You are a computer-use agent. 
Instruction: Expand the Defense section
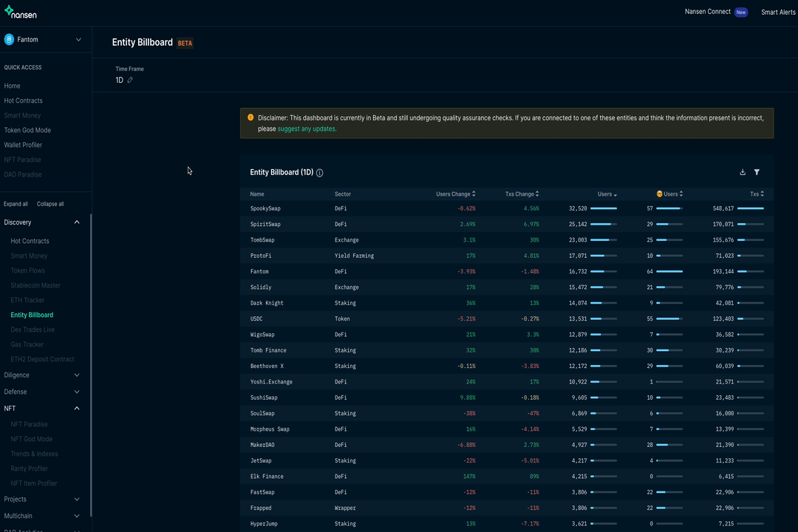click(x=77, y=392)
